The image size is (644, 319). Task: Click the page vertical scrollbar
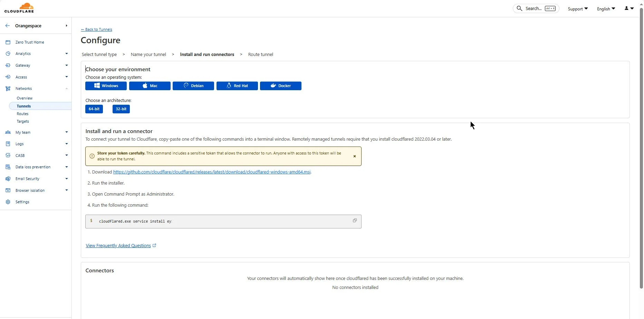641,149
